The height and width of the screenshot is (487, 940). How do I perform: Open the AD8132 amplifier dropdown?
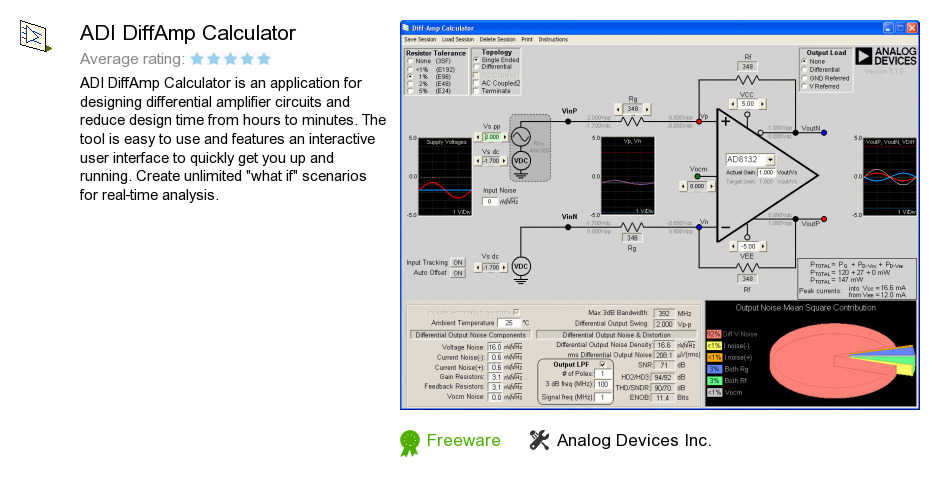pos(770,160)
